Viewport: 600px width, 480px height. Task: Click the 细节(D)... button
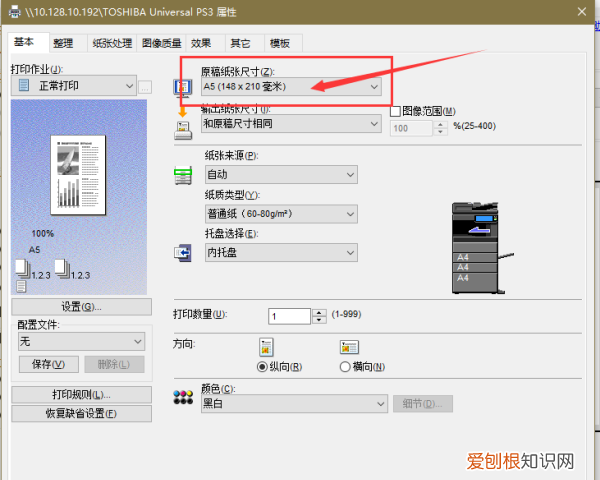[423, 404]
